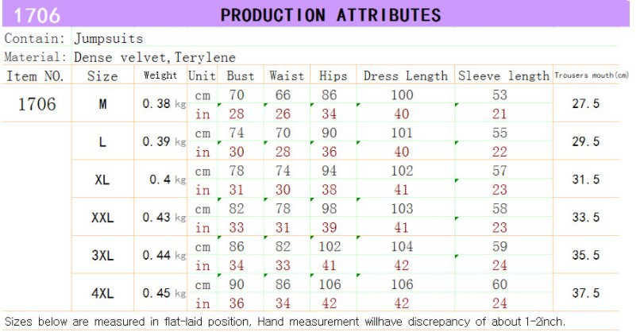Click the PRODUCTION ATTRIBUTES title
Image resolution: width=644 pixels, height=332 pixels.
(x=330, y=15)
